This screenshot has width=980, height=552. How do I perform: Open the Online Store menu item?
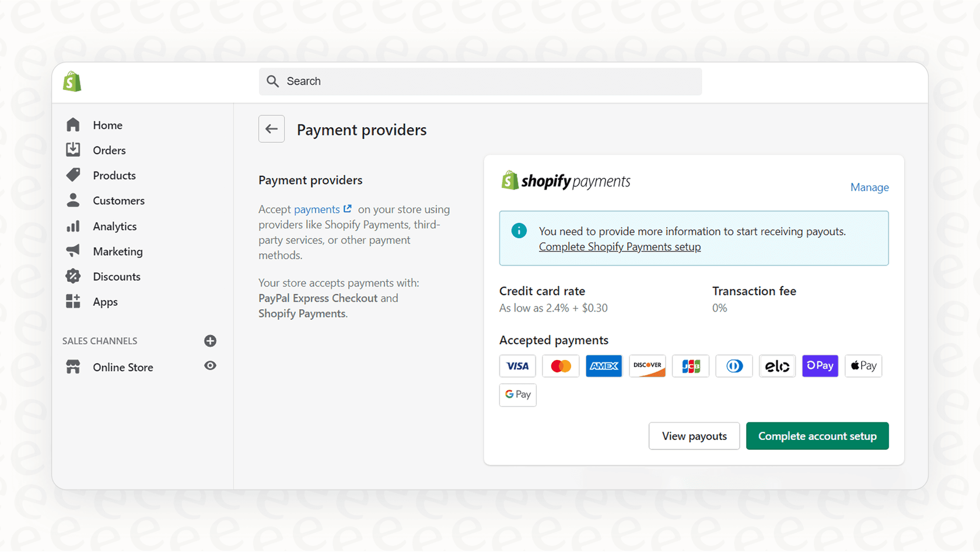pos(123,366)
